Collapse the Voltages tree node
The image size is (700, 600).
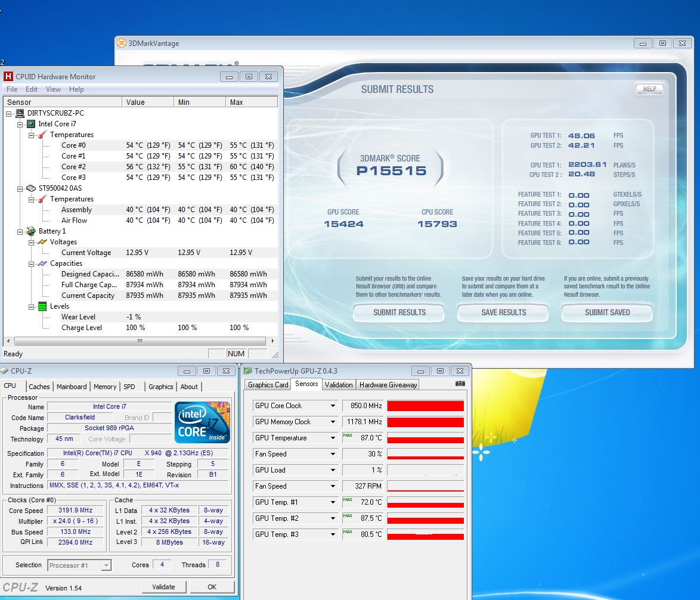coord(31,243)
